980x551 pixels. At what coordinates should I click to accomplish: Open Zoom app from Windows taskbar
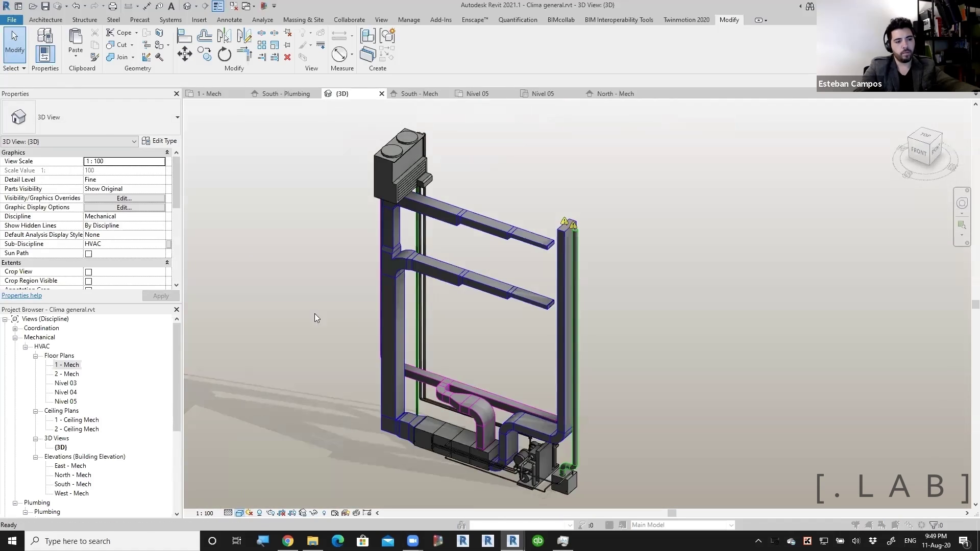coord(412,541)
